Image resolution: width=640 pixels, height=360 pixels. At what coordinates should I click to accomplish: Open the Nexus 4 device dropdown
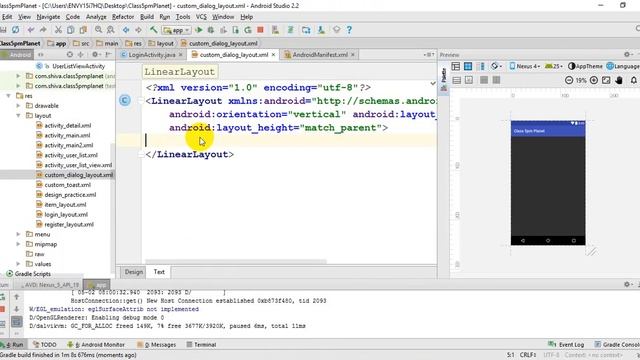(x=525, y=66)
